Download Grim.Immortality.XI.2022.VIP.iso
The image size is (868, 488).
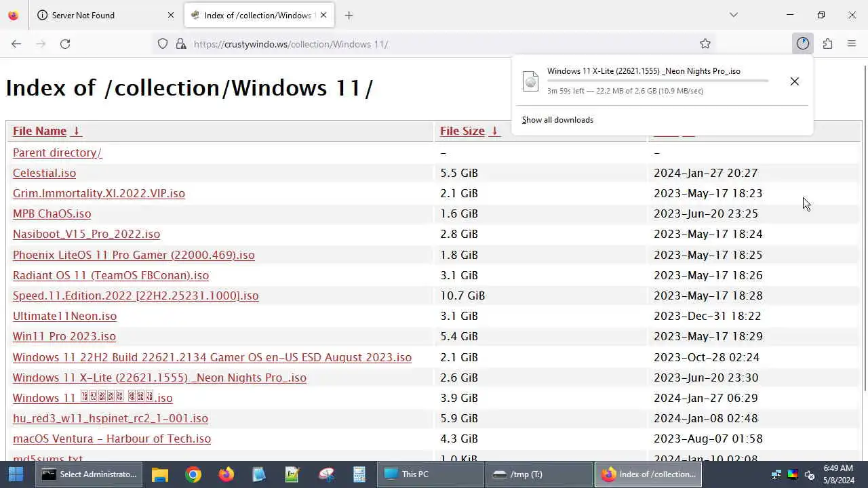click(99, 193)
